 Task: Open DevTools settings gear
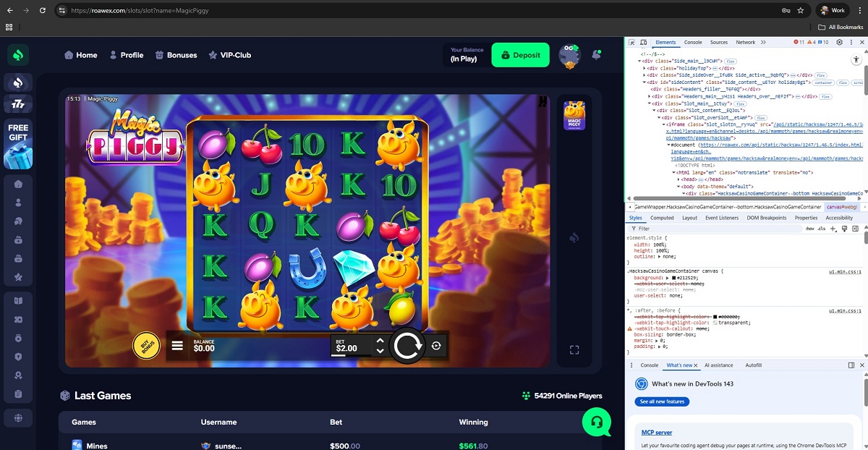(x=839, y=43)
